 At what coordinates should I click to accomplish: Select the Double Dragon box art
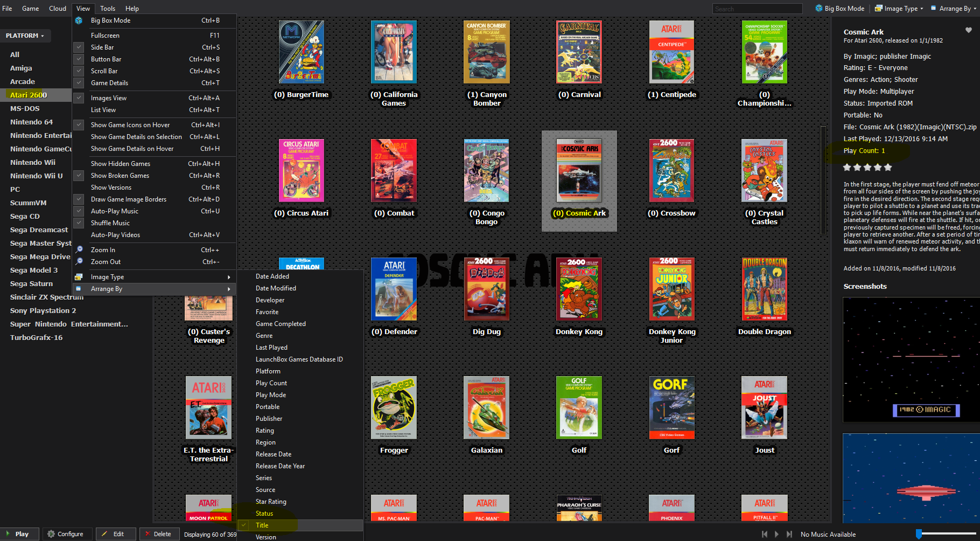click(764, 289)
